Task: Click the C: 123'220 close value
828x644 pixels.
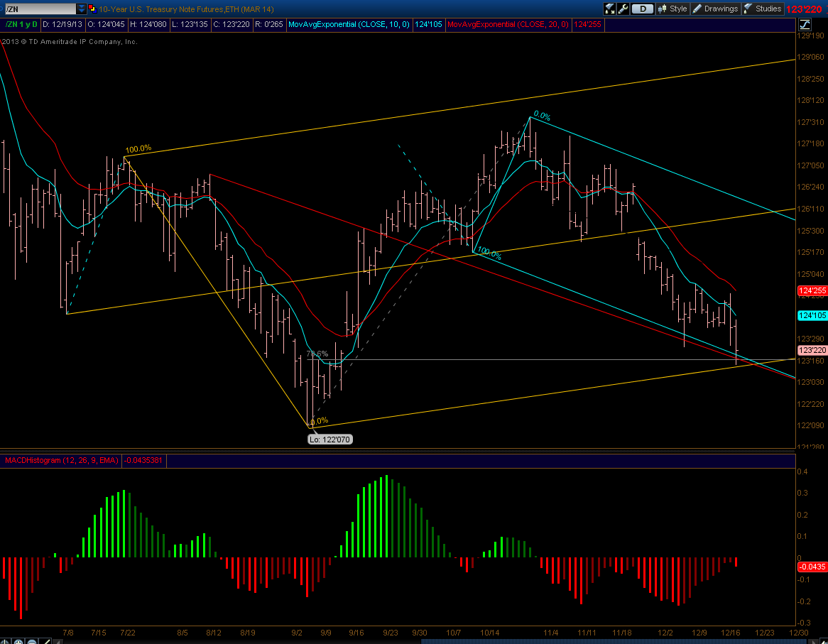Action: coord(231,24)
